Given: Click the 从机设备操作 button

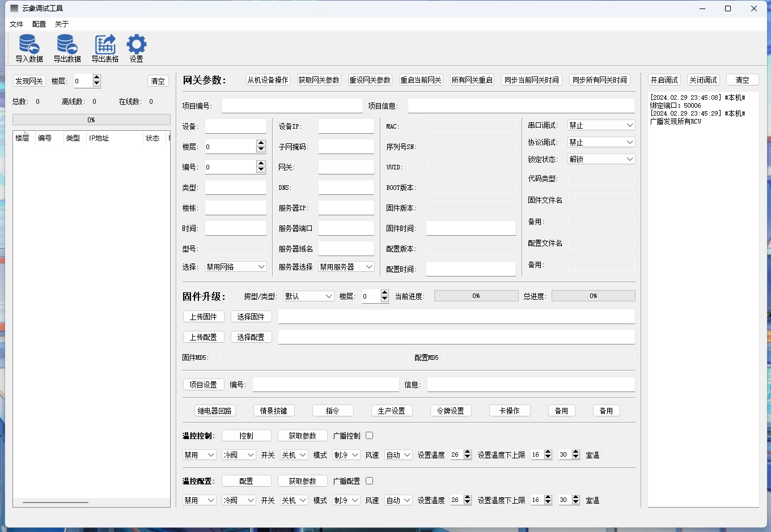Looking at the screenshot, I should (x=268, y=80).
